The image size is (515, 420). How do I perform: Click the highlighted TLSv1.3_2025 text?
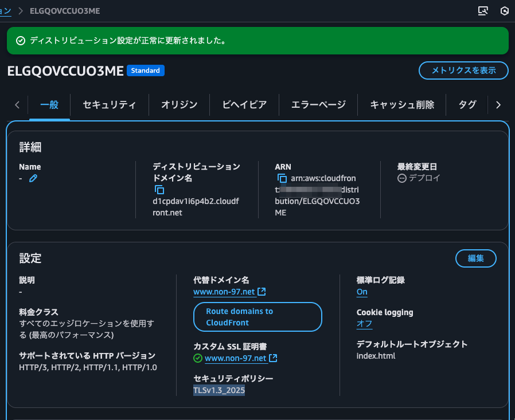click(219, 390)
